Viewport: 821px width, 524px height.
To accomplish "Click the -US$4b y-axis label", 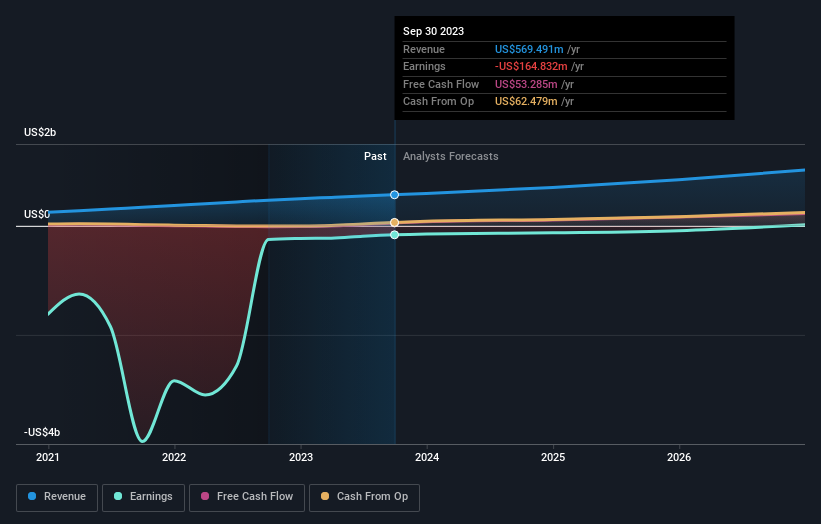I will pos(42,432).
